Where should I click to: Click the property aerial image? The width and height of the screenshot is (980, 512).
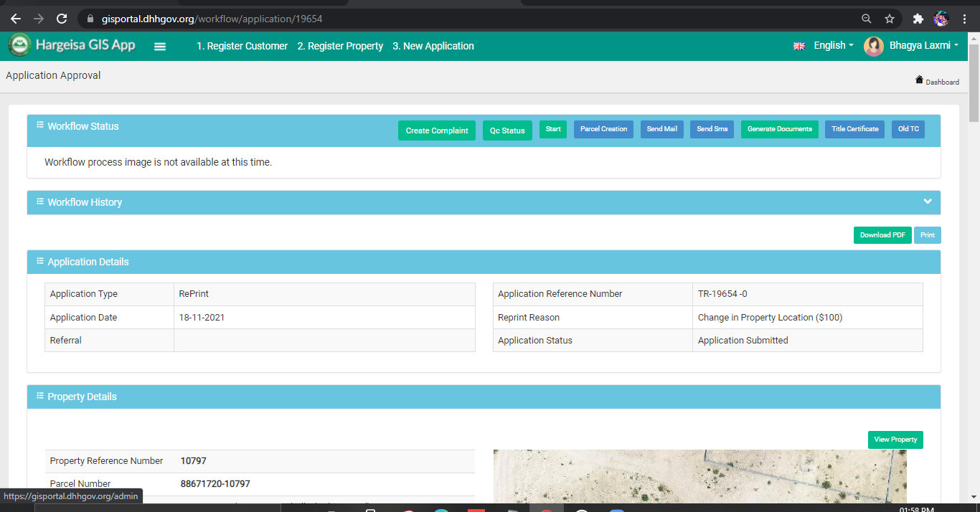[x=700, y=476]
